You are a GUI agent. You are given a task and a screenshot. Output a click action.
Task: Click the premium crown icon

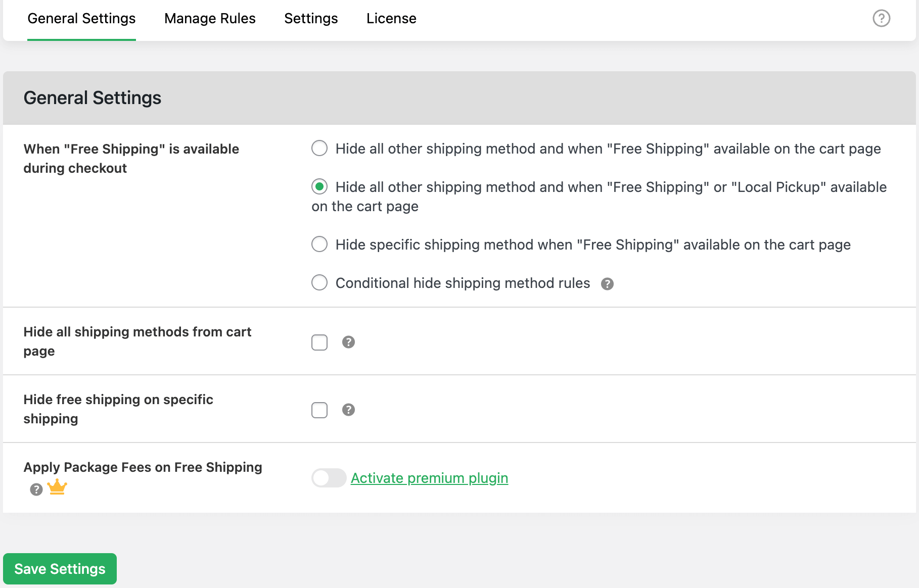(x=57, y=487)
